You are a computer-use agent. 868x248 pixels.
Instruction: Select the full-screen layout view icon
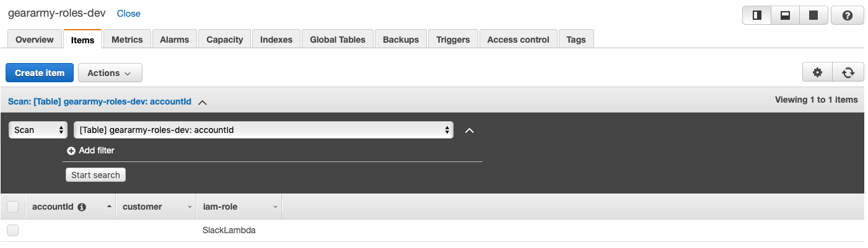coord(813,15)
